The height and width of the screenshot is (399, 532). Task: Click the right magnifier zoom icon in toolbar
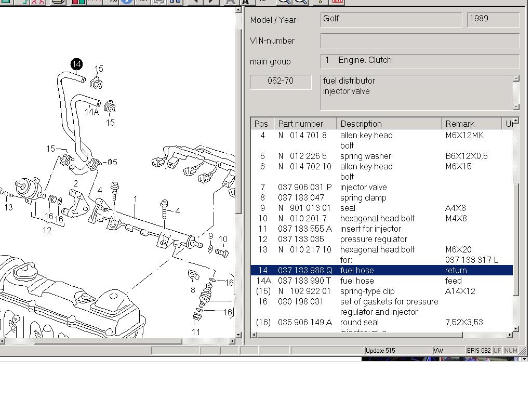[x=300, y=2]
